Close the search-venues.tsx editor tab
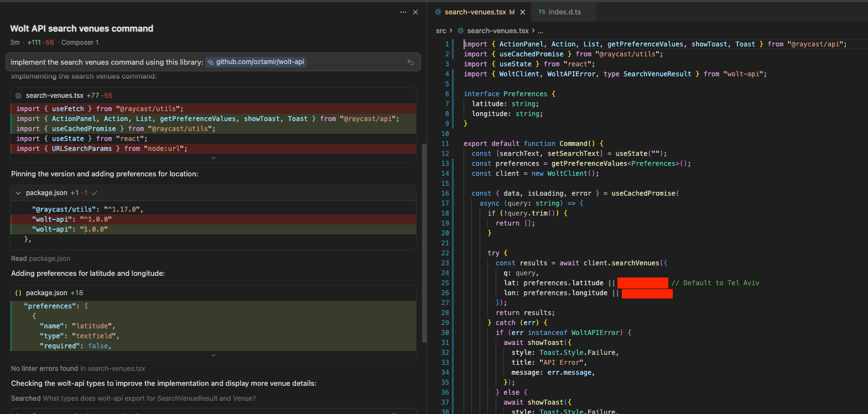The width and height of the screenshot is (868, 414). 522,12
